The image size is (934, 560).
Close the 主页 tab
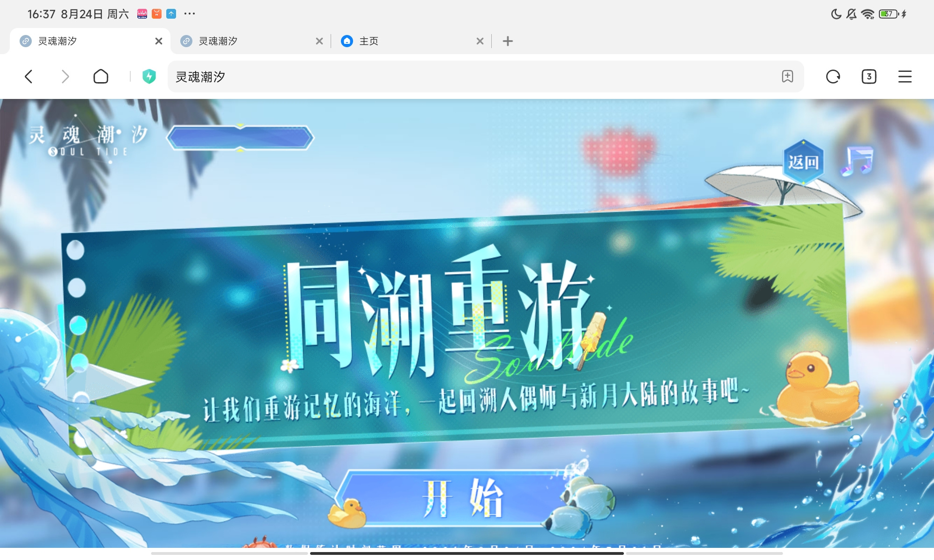(x=480, y=41)
